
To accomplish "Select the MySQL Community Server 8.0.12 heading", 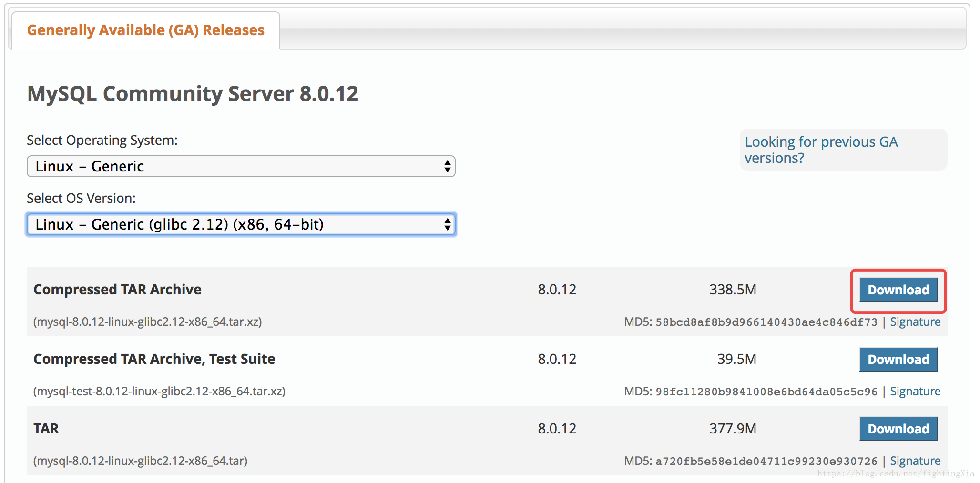I will coord(193,93).
